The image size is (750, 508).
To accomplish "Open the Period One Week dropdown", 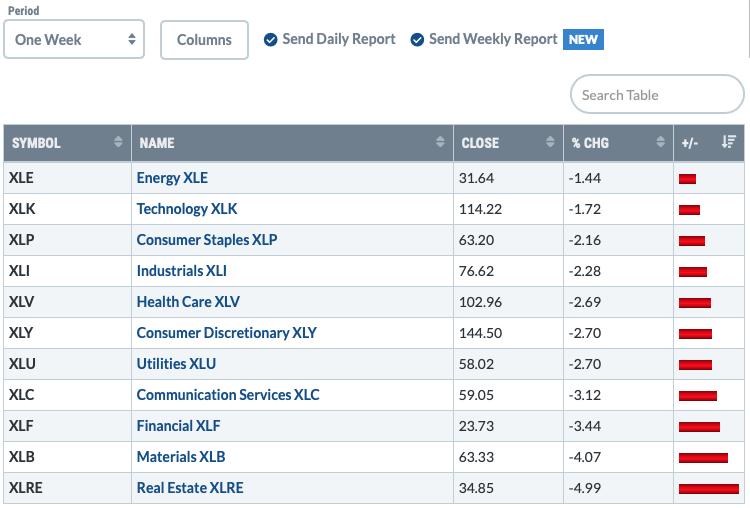I will click(x=74, y=39).
